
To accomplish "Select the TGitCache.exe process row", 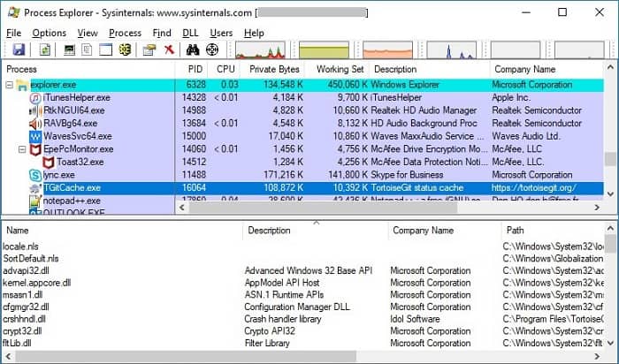I will pyautogui.click(x=303, y=188).
